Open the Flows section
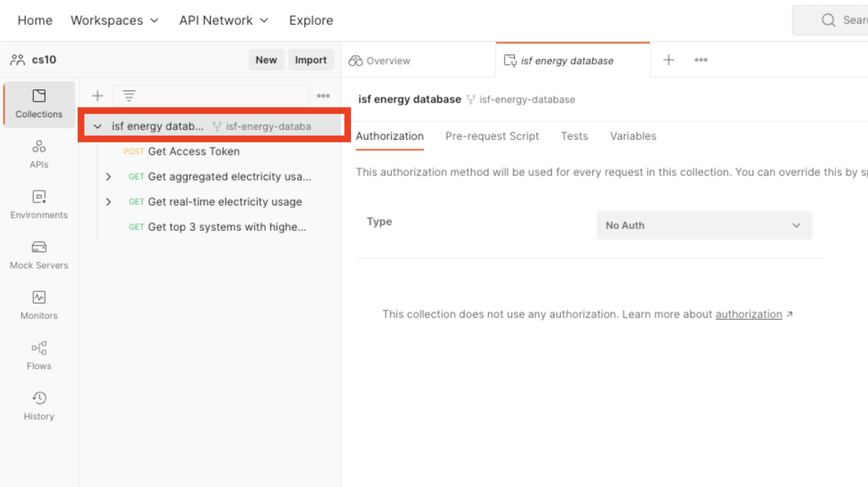Image resolution: width=868 pixels, height=487 pixels. pos(39,356)
